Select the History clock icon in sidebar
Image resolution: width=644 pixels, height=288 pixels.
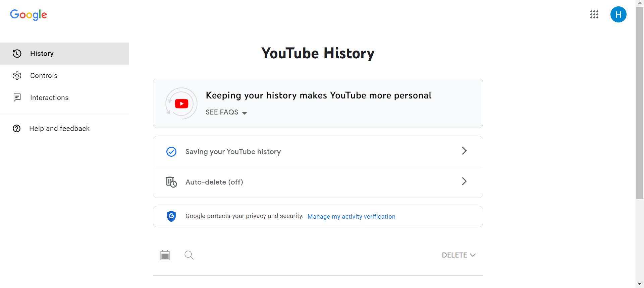coord(17,54)
